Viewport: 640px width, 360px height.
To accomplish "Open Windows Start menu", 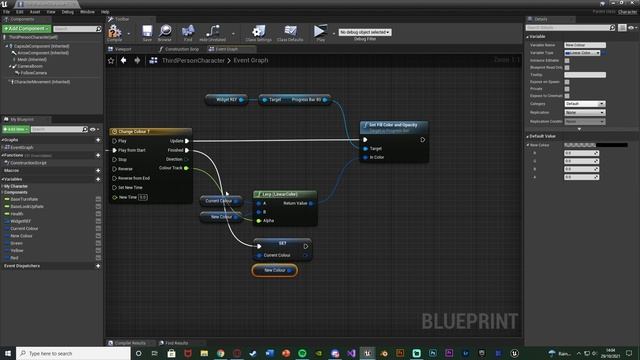I will (8, 353).
